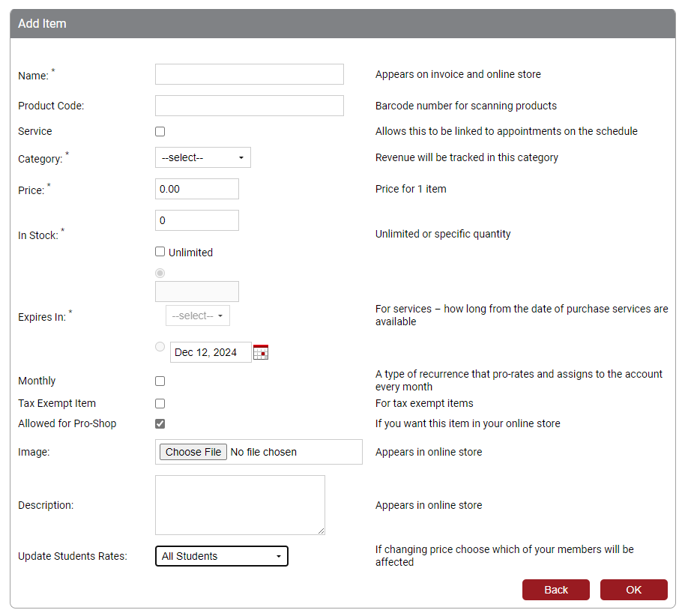This screenshot has height=616, width=682.
Task: Select the In Stock quantity field
Action: click(x=196, y=220)
